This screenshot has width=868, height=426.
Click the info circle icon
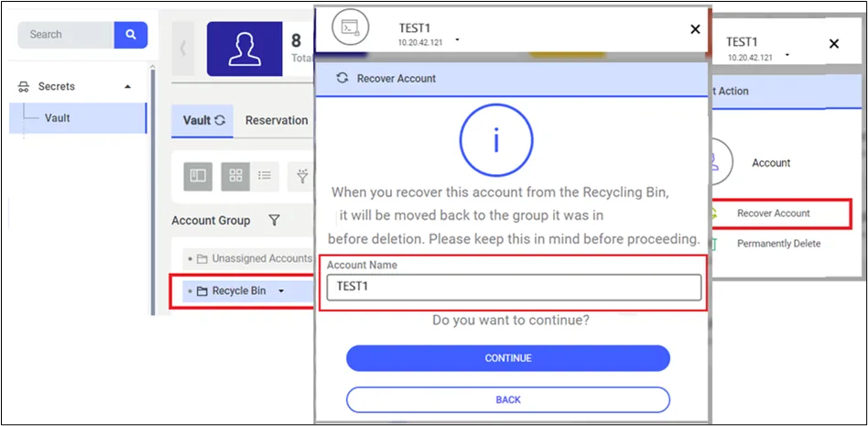(496, 139)
